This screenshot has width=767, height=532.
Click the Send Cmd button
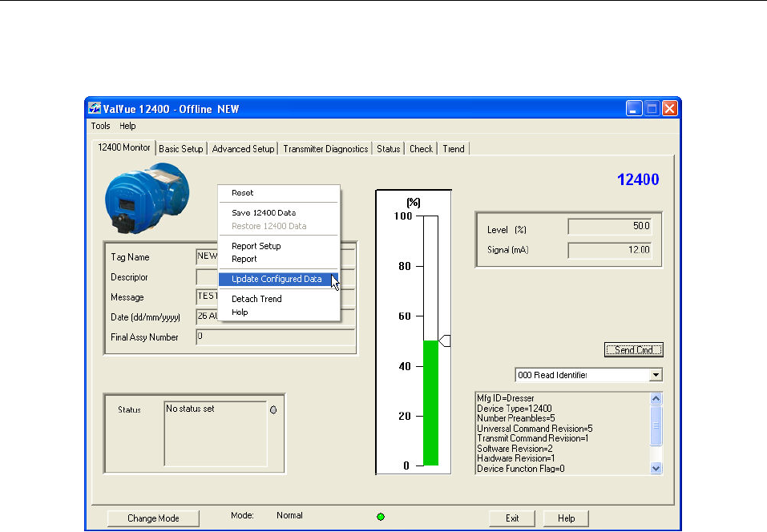point(633,349)
